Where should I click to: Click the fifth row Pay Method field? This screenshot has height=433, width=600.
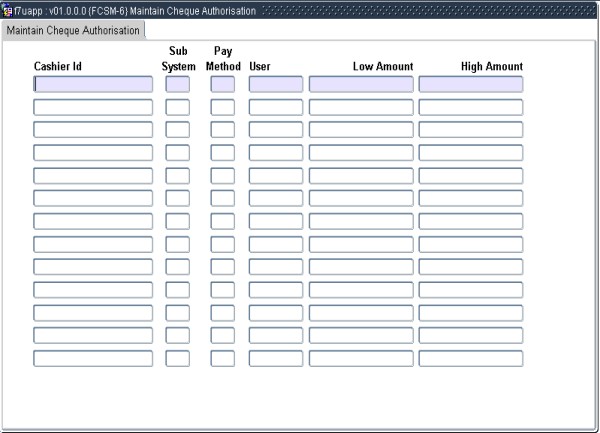(222, 176)
